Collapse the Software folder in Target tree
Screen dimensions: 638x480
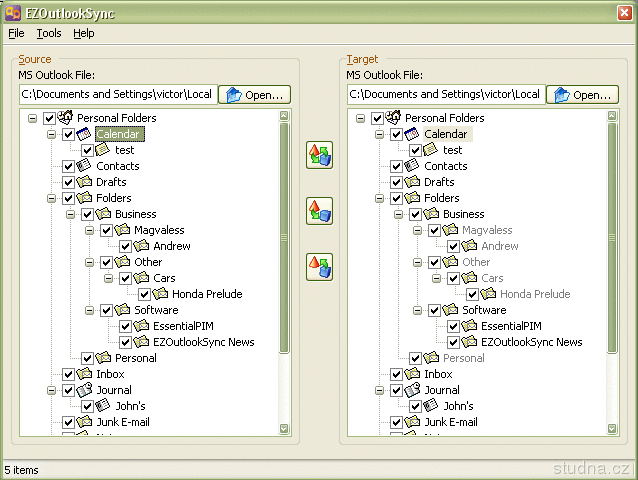point(418,310)
